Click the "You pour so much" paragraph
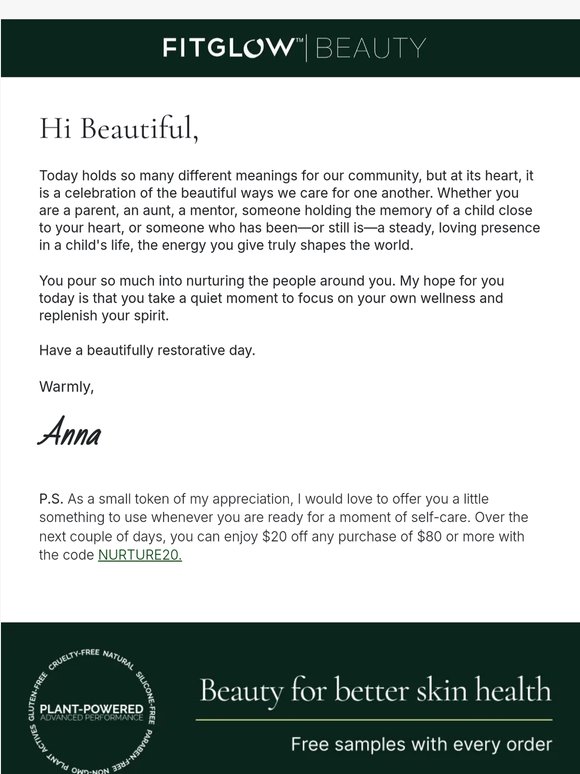580x774 pixels. (271, 298)
